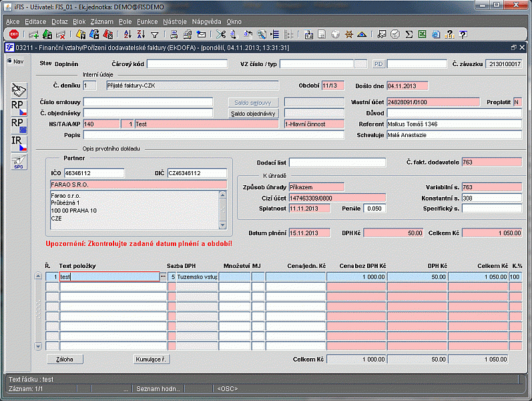This screenshot has height=401, width=532.
Task: Click the printer icon
Action: click(174, 34)
